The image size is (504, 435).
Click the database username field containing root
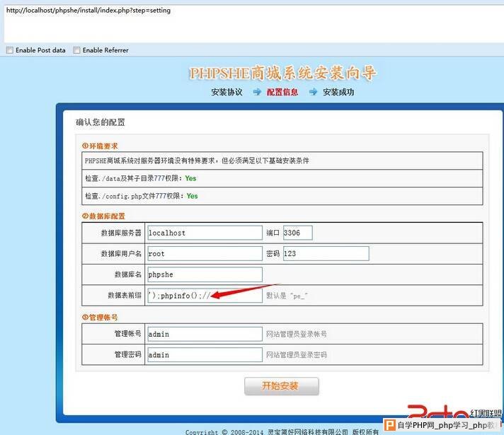pos(205,254)
